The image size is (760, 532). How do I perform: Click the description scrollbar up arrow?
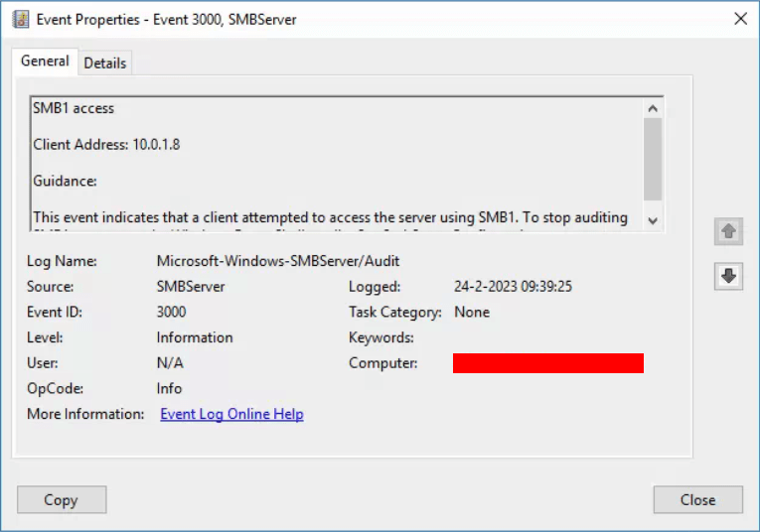[x=653, y=107]
